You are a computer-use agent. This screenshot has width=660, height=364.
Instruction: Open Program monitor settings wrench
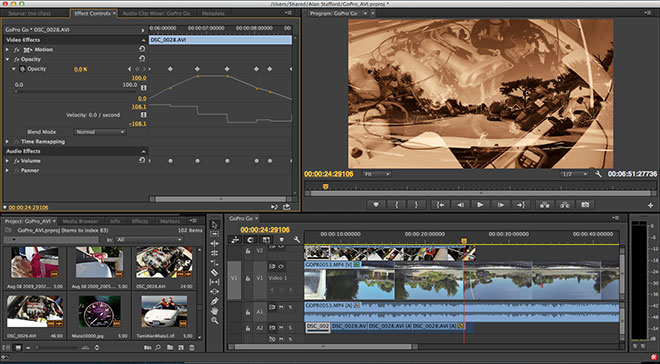click(598, 174)
